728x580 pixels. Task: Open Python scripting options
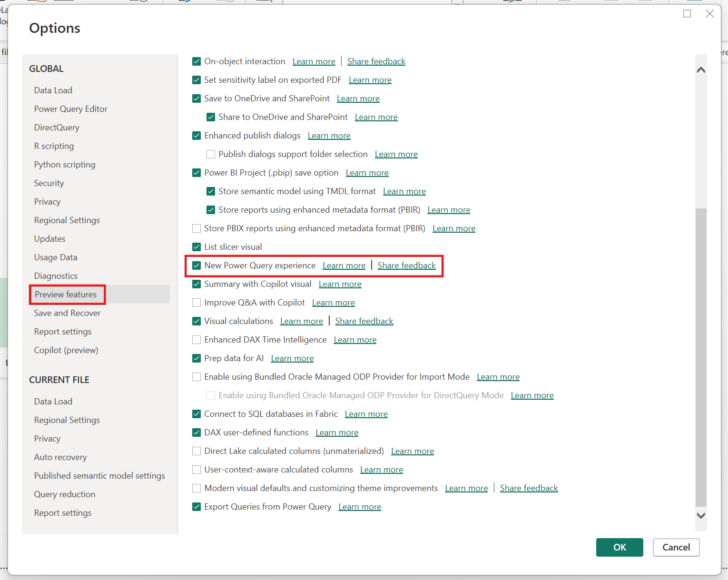coord(65,165)
